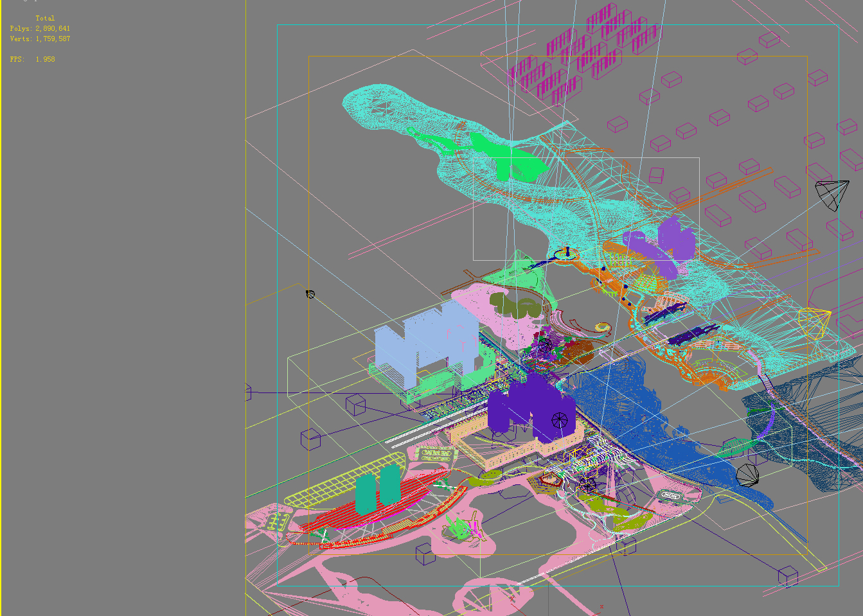
Task: Click the Total statistics heading
Action: [45, 18]
